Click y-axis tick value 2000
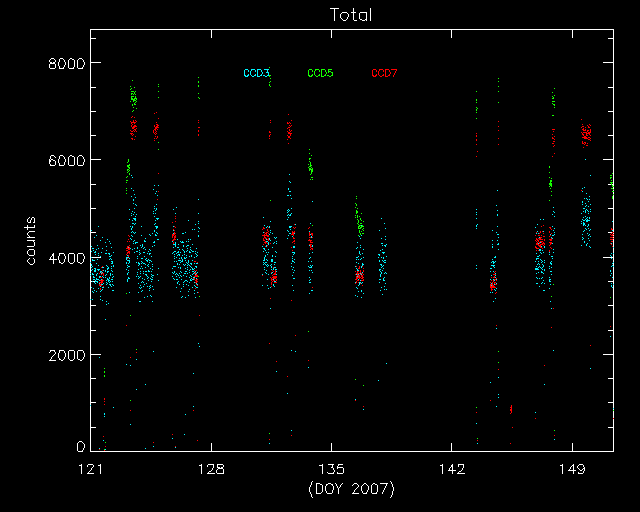The height and width of the screenshot is (512, 640). click(x=67, y=356)
